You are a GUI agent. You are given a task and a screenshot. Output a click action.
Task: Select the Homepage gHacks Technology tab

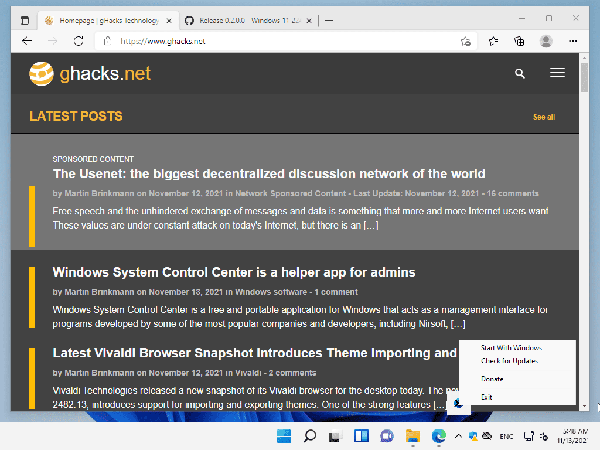click(108, 20)
